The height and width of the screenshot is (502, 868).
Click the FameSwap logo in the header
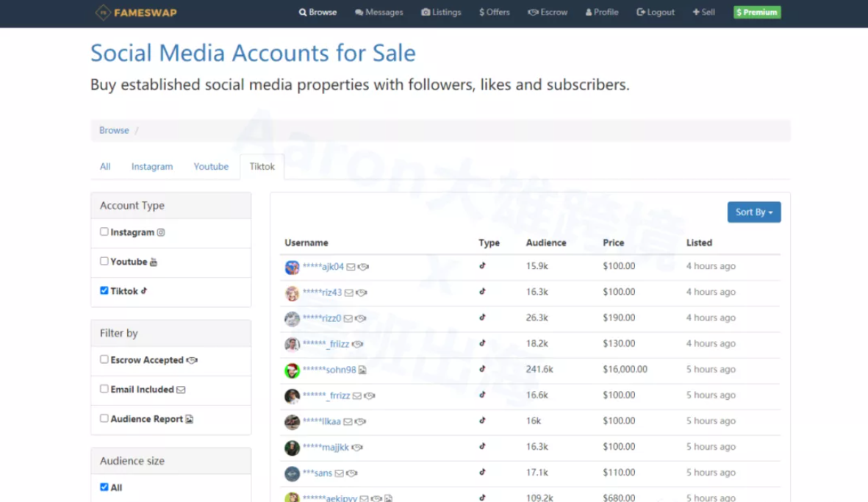[x=136, y=12]
